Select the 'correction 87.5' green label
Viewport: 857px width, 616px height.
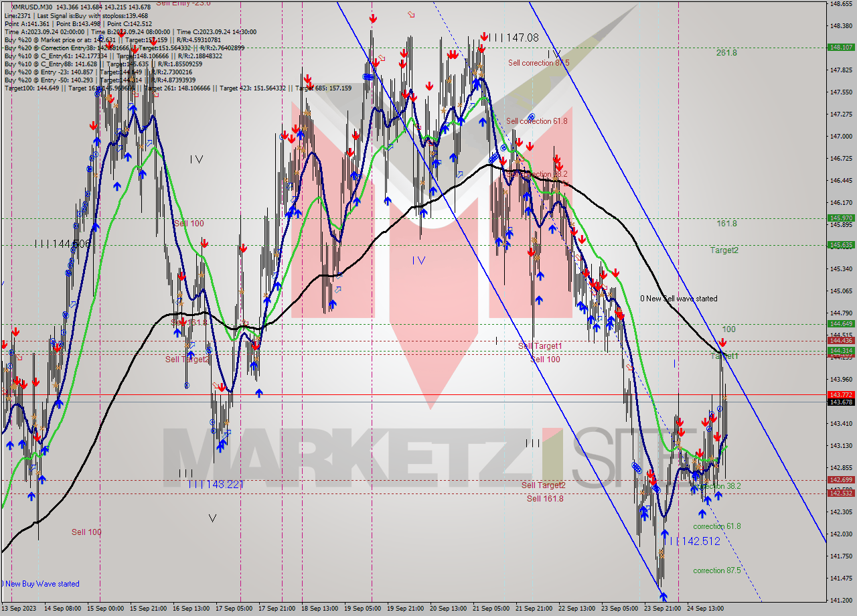point(717,570)
